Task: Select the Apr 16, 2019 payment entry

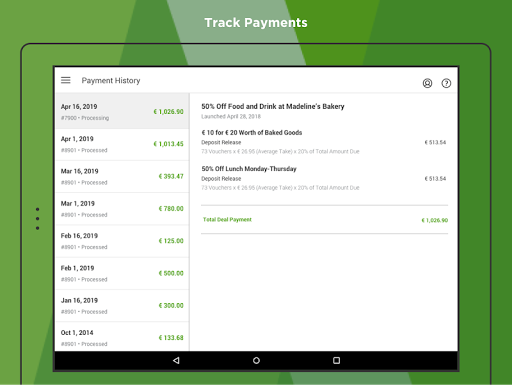Action: click(122, 111)
